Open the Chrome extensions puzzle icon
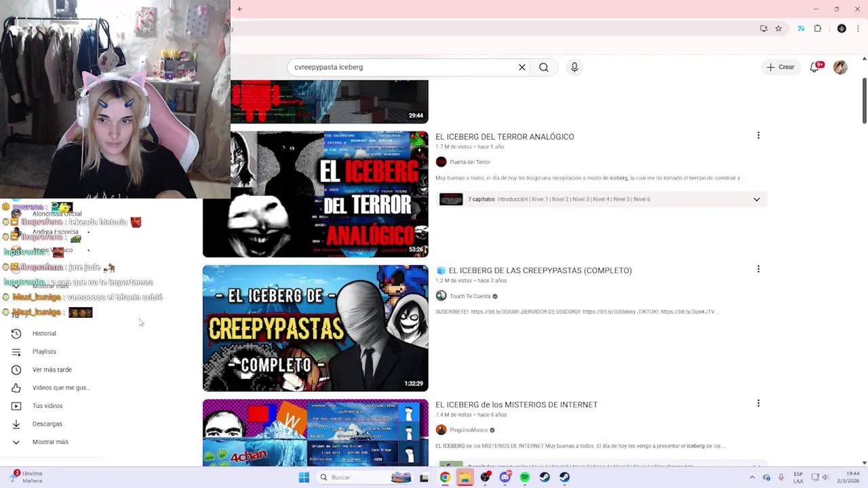 [x=817, y=28]
